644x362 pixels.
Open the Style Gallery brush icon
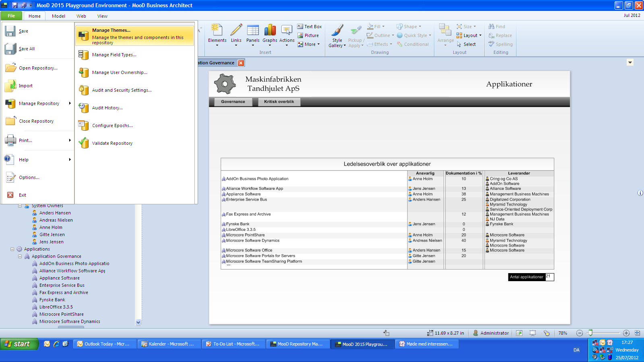337,31
